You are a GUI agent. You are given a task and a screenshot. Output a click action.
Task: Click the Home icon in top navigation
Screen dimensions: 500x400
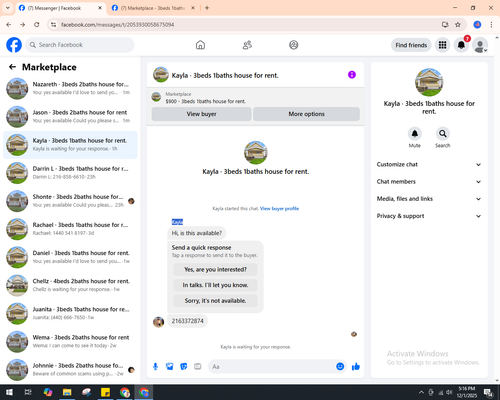pyautogui.click(x=200, y=45)
